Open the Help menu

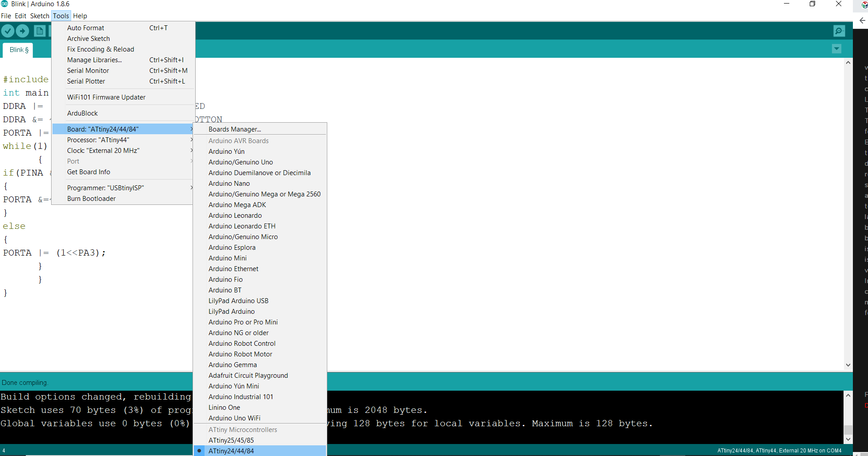[x=80, y=16]
